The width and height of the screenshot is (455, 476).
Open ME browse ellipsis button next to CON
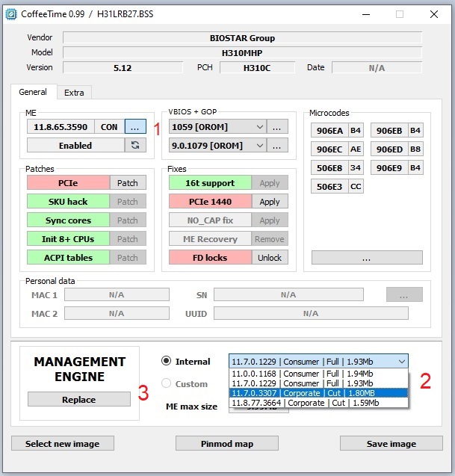(135, 127)
